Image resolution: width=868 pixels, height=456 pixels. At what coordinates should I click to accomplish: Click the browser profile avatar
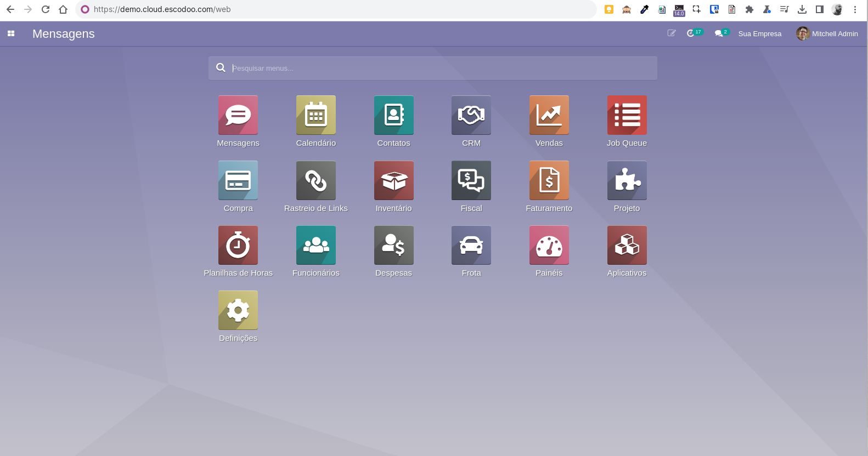click(837, 9)
